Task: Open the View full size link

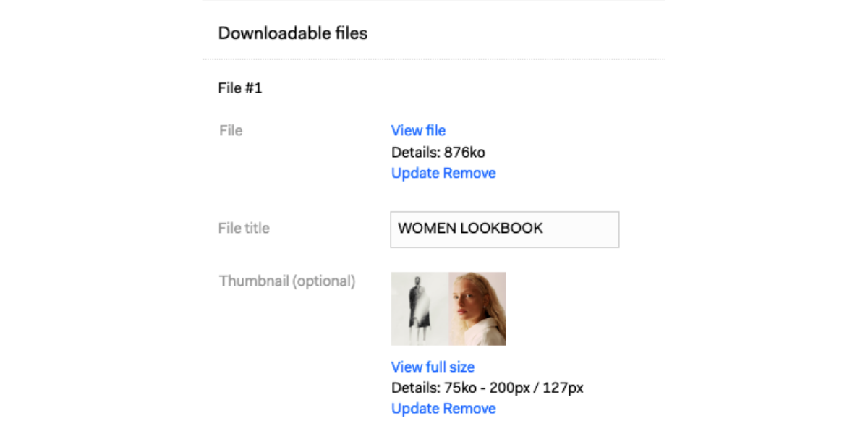Action: tap(433, 367)
